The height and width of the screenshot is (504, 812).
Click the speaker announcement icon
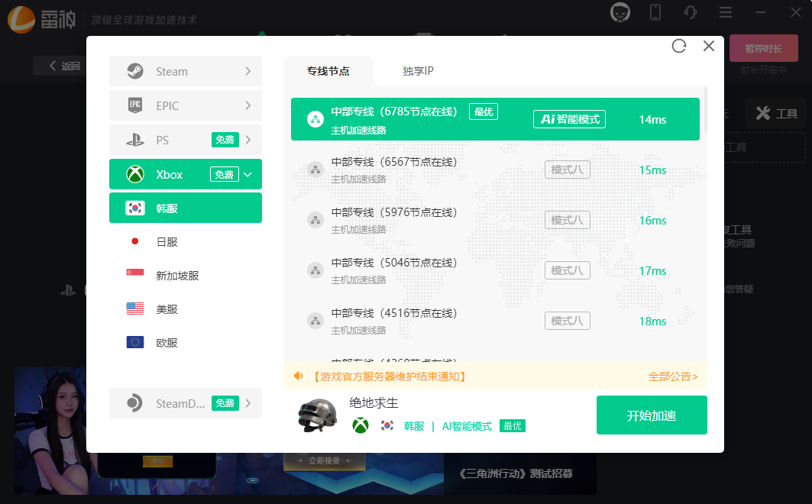click(x=298, y=376)
